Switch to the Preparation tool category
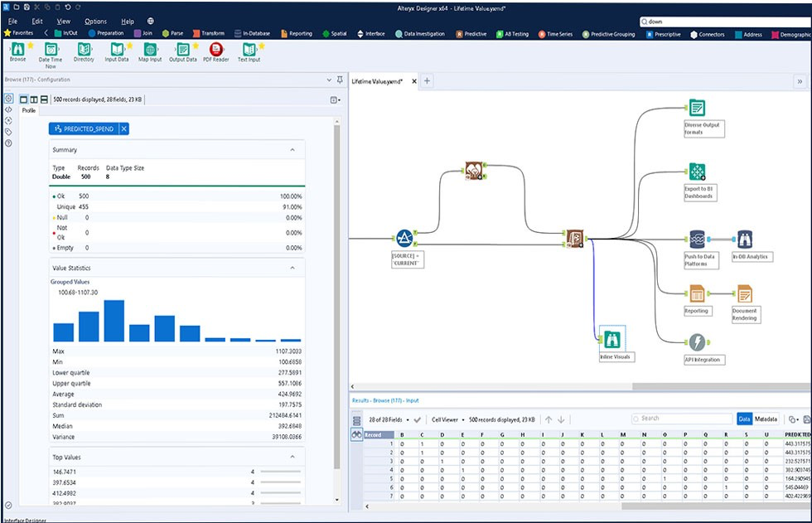 [x=106, y=33]
